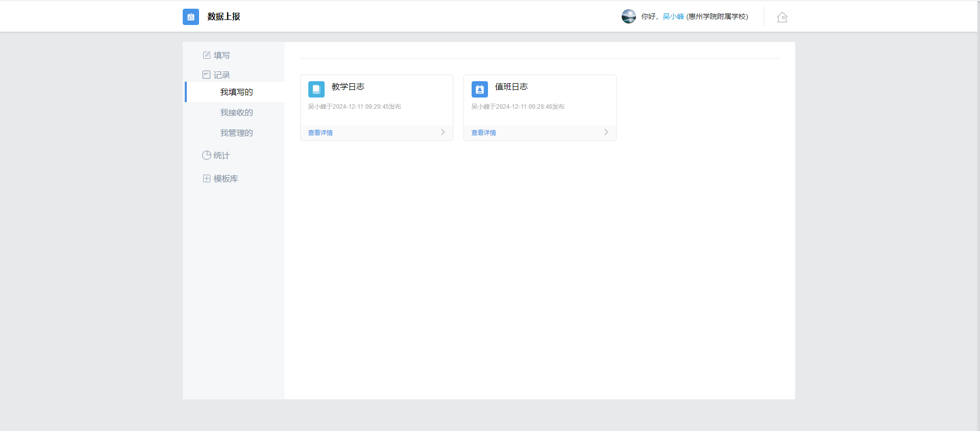Open 我接收的 records list
The image size is (980, 431).
click(236, 112)
